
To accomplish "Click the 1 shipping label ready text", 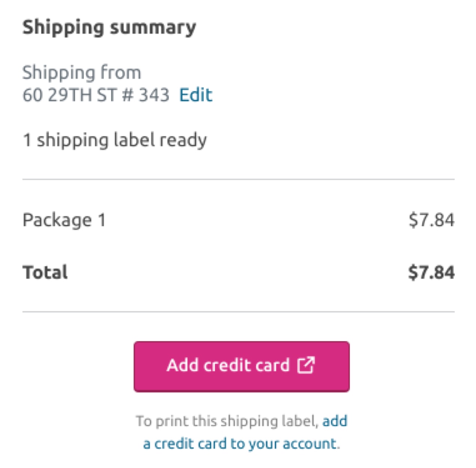I will tap(115, 140).
